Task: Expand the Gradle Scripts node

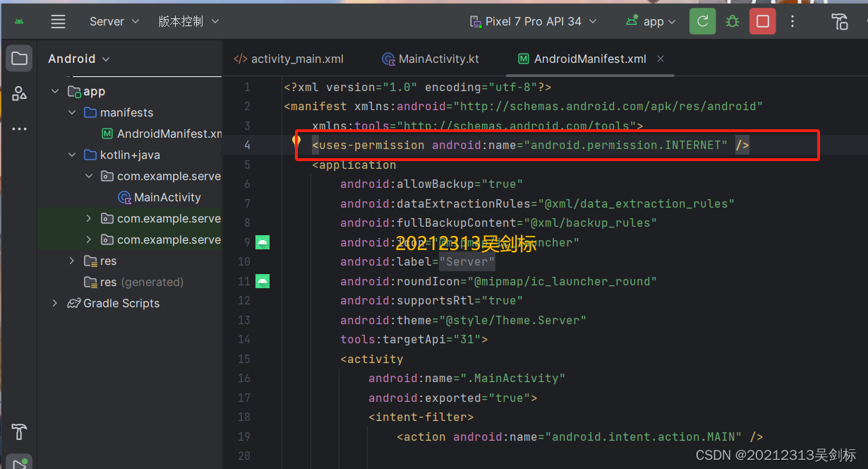Action: 54,303
